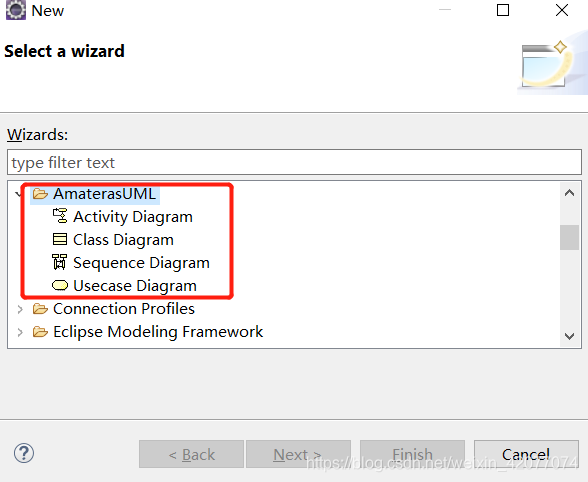The height and width of the screenshot is (482, 588).
Task: Click the Class Diagram icon
Action: coord(60,239)
